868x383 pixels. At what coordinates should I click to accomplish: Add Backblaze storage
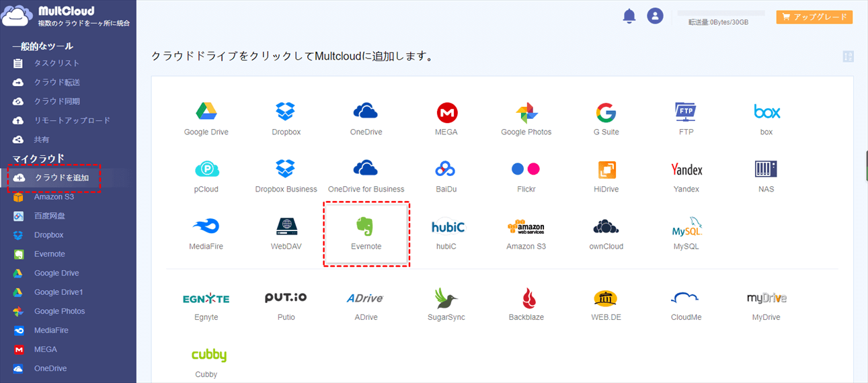coord(526,305)
